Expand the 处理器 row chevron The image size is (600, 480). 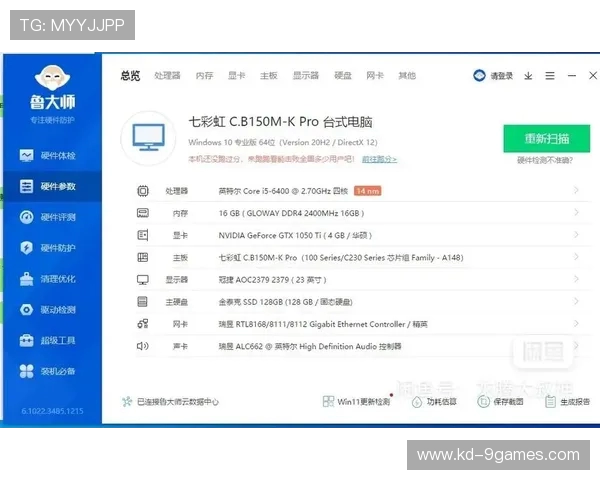576,190
